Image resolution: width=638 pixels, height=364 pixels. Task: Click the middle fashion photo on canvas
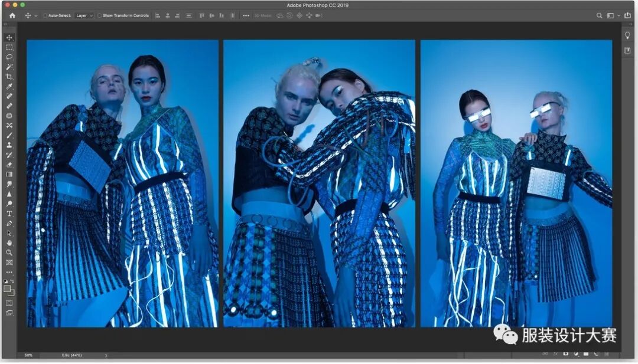click(x=320, y=183)
